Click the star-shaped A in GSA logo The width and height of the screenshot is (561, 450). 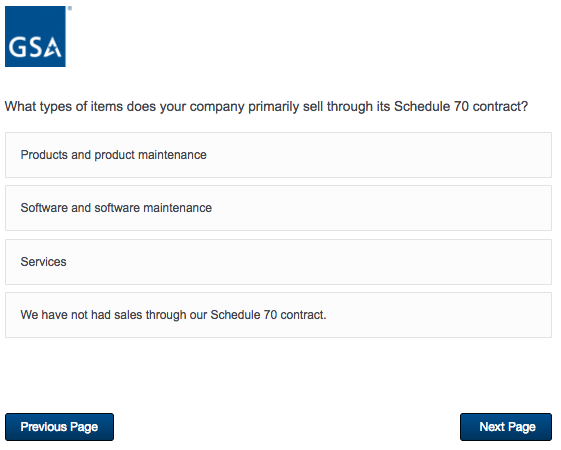[53, 47]
